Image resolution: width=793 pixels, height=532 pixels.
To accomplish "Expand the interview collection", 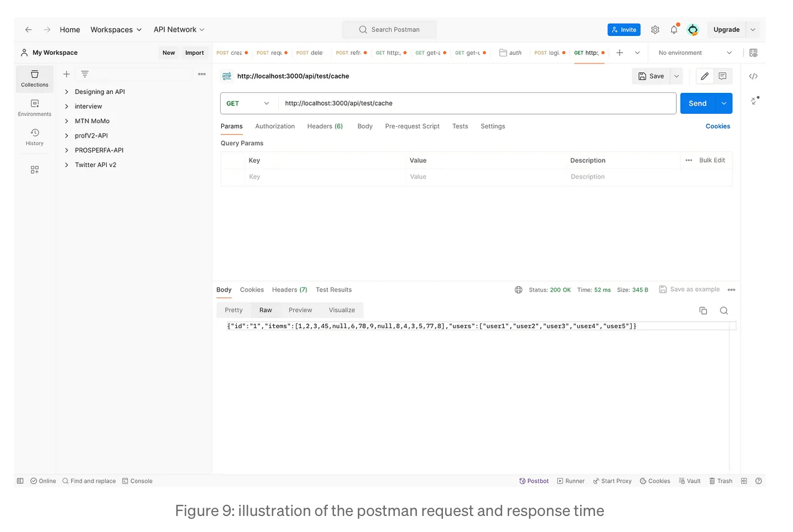I will tap(66, 106).
